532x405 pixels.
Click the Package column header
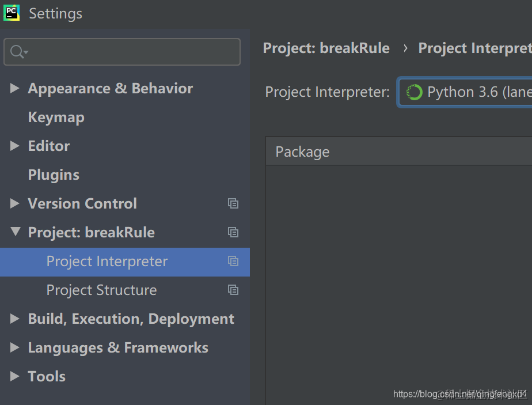(303, 152)
